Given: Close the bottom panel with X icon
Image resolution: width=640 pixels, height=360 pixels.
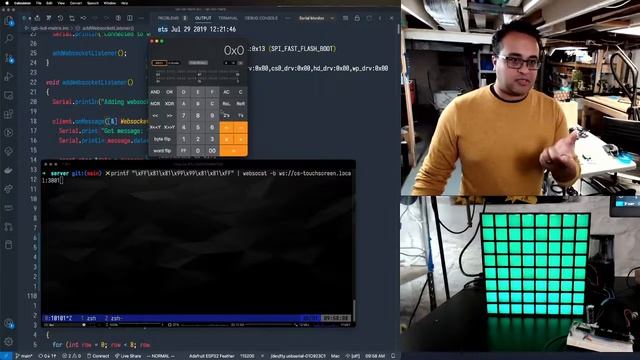Looking at the screenshot, I should click(391, 18).
